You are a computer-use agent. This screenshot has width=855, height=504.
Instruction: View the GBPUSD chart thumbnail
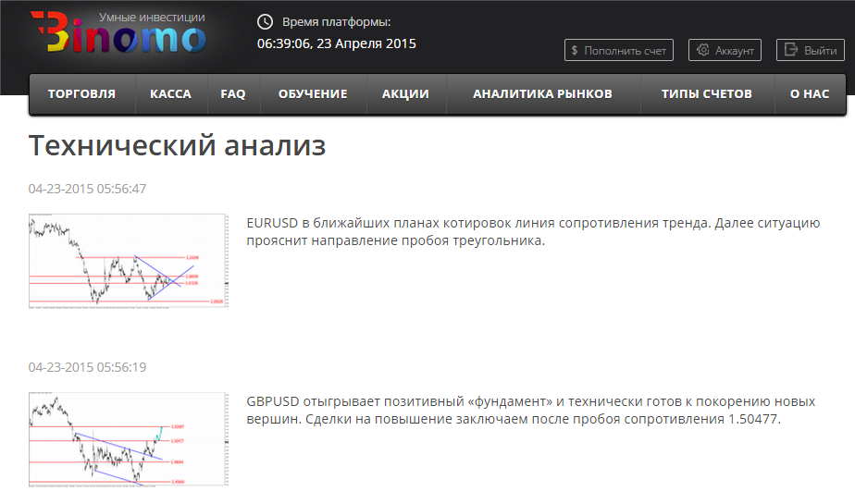coord(128,439)
